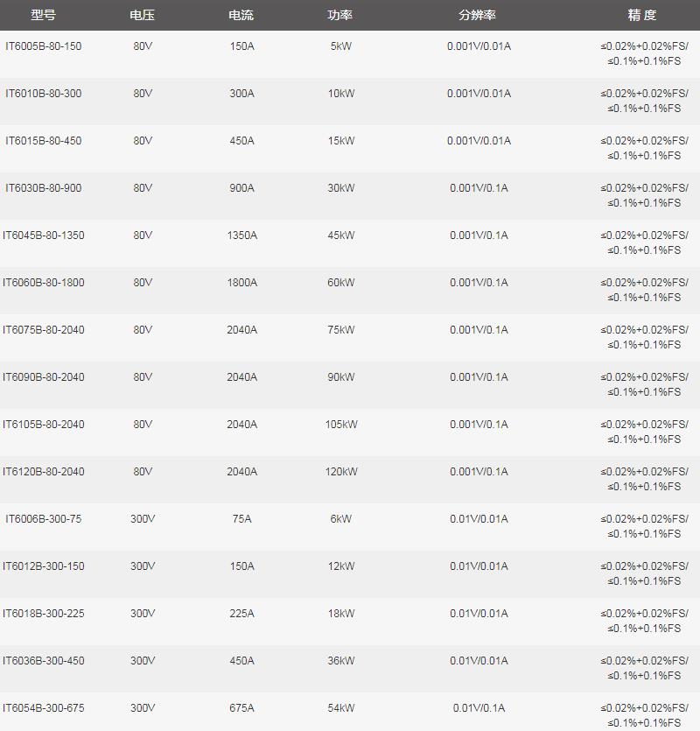Click model IT6054B-300-675

[43, 708]
